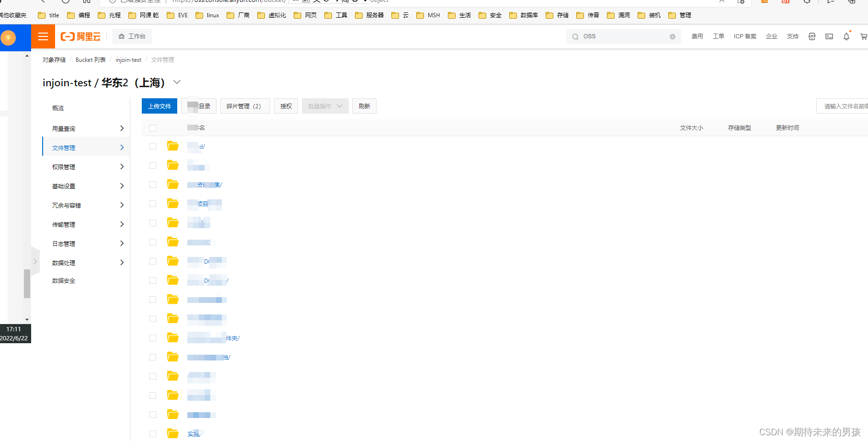
Task: Open the title bookmark folder
Action: click(x=48, y=15)
